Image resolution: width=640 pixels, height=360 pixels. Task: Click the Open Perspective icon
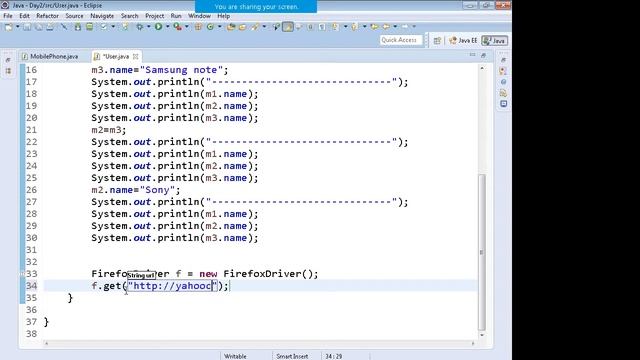[x=437, y=40]
